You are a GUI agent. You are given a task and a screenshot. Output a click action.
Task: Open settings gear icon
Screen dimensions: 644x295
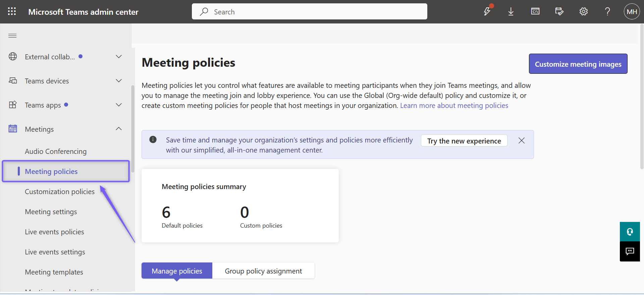[584, 12]
